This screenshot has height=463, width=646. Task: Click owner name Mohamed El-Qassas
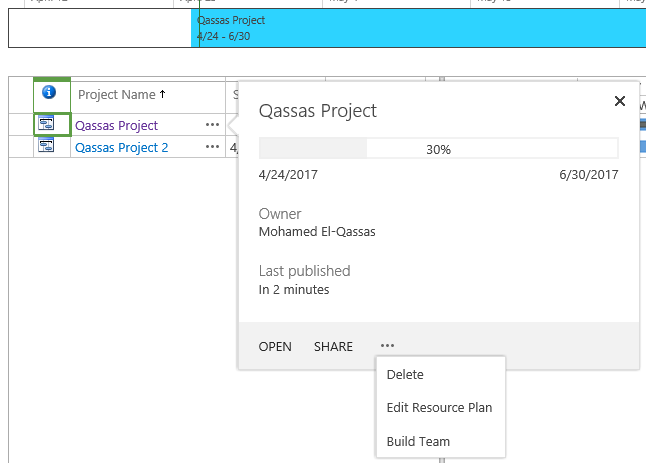click(x=310, y=232)
